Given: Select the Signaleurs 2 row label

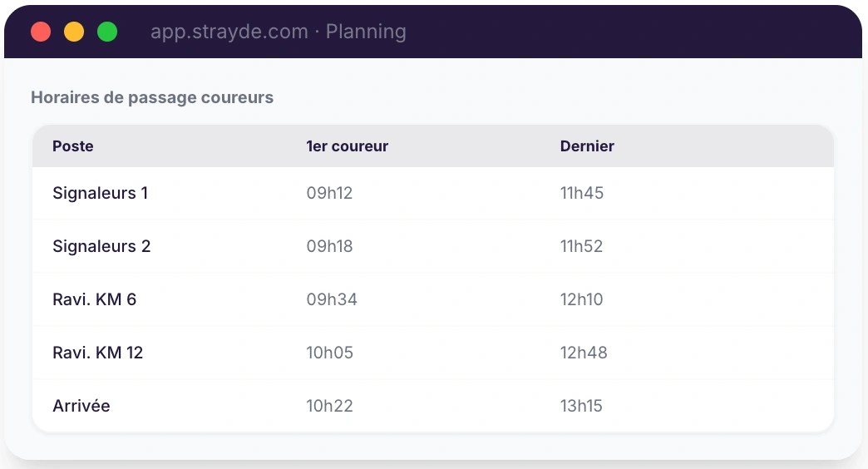Looking at the screenshot, I should point(101,246).
